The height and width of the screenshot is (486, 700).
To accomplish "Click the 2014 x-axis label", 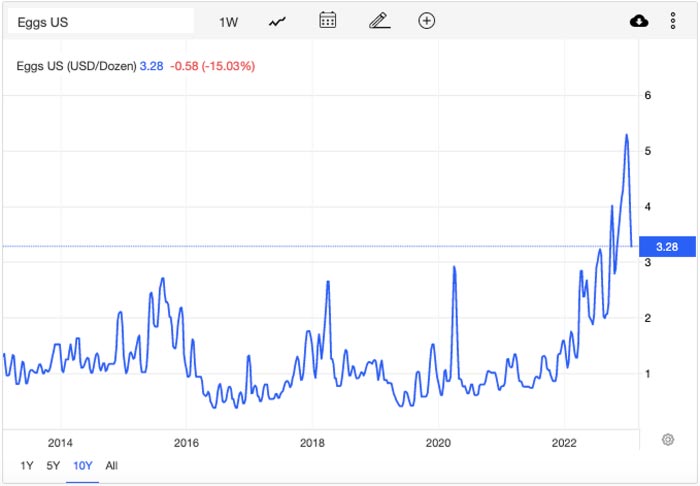I will (60, 443).
